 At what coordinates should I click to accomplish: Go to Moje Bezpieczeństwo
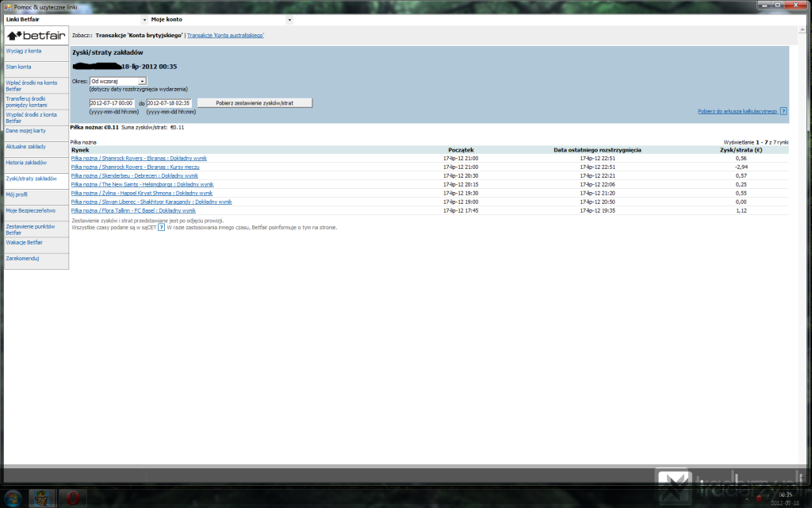tap(31, 211)
